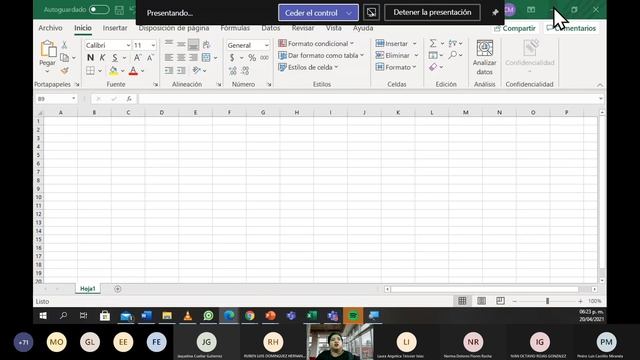
Task: Apply the red font color A
Action: coord(133,71)
